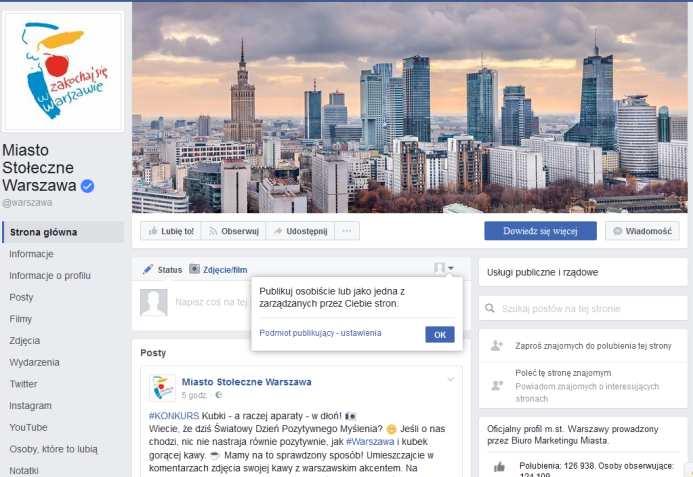
Task: Click the Szukaj postów search field
Action: pyautogui.click(x=583, y=308)
